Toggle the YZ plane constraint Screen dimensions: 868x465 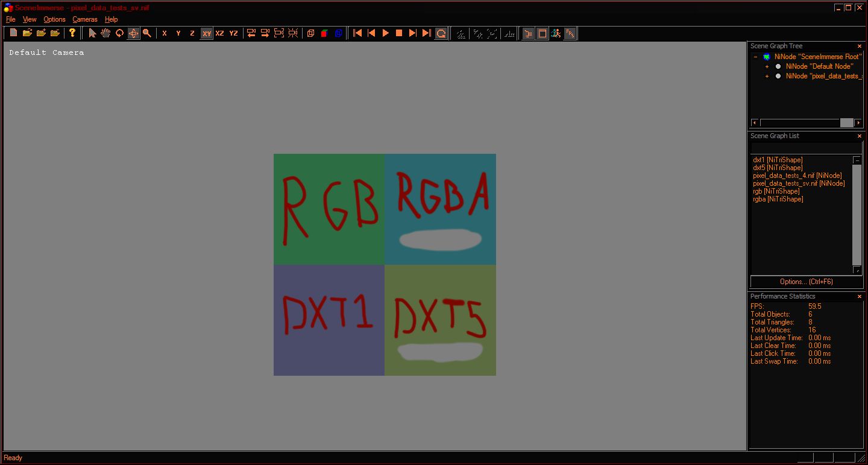pyautogui.click(x=233, y=33)
